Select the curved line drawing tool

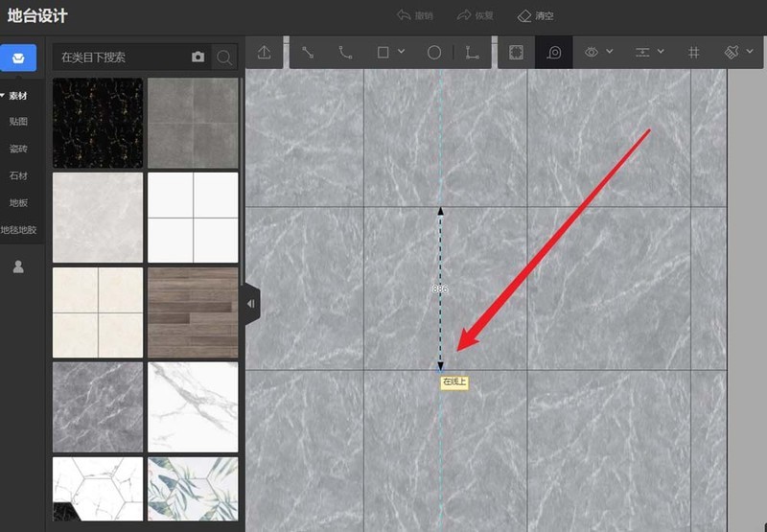345,53
